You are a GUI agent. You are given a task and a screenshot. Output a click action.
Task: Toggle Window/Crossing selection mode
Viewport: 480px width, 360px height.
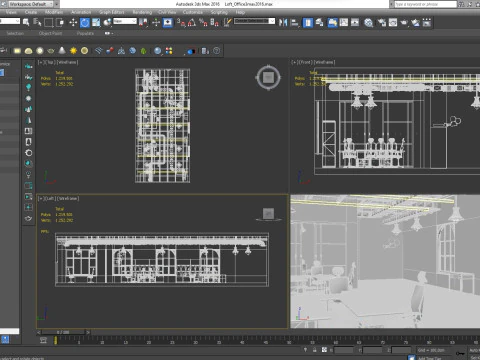coord(60,23)
